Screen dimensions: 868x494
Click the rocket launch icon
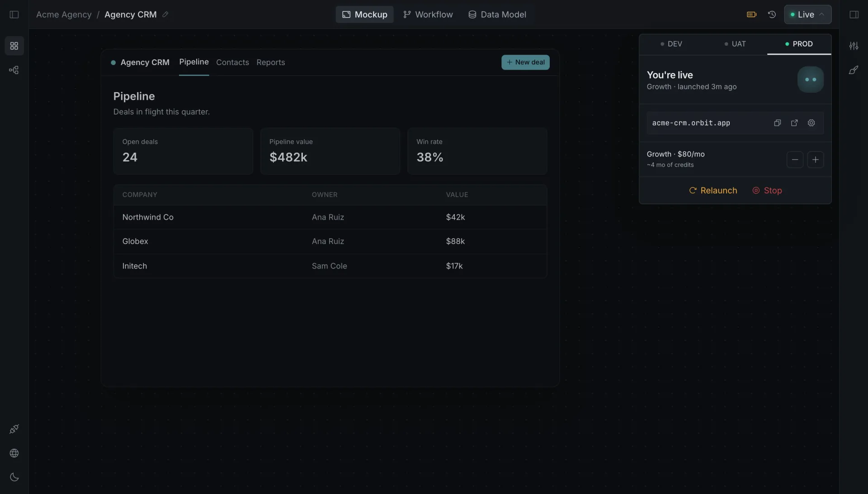pyautogui.click(x=854, y=70)
